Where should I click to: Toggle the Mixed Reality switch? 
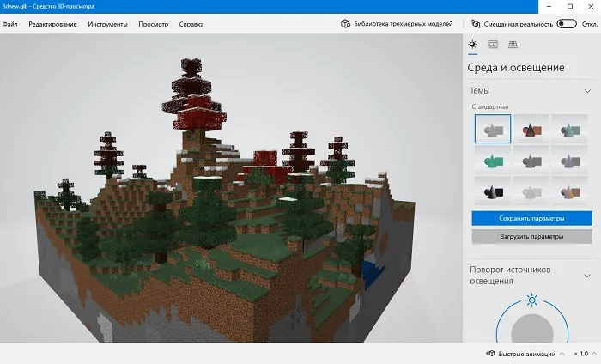[566, 24]
